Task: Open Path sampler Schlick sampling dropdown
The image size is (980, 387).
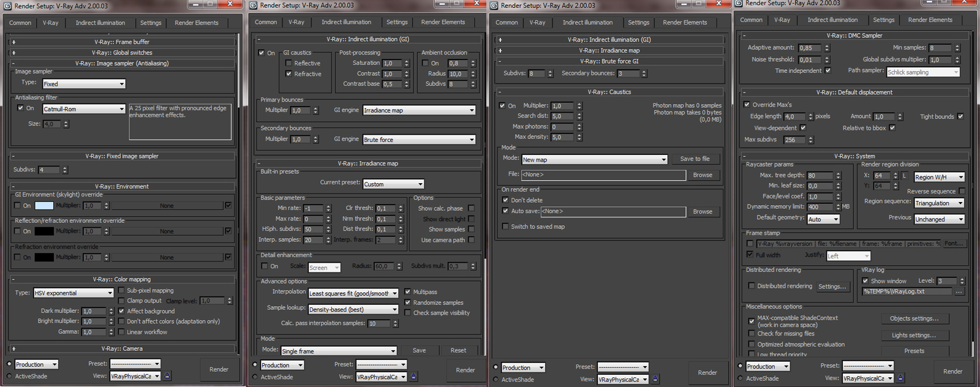Action: [x=923, y=72]
